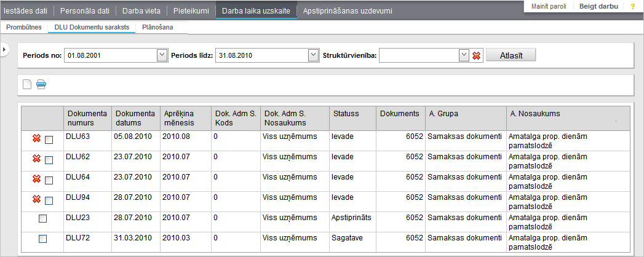Open the Periods no date dropdown
644x257 pixels.
(x=162, y=55)
